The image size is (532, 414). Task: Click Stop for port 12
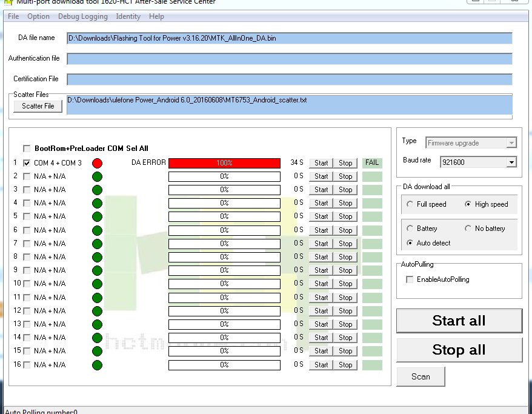pyautogui.click(x=345, y=311)
